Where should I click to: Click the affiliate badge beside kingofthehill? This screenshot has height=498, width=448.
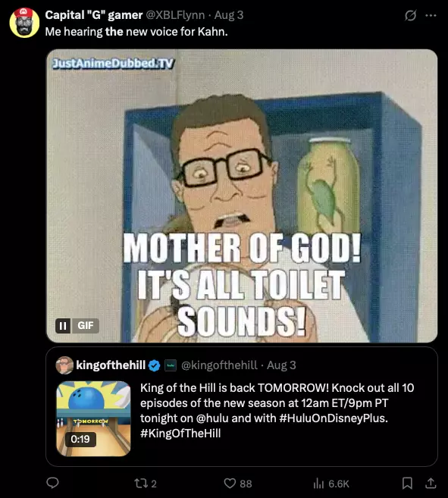click(x=171, y=365)
